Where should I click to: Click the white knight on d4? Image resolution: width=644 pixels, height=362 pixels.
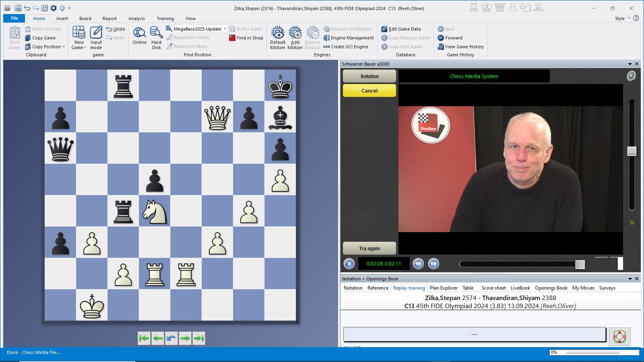click(155, 212)
